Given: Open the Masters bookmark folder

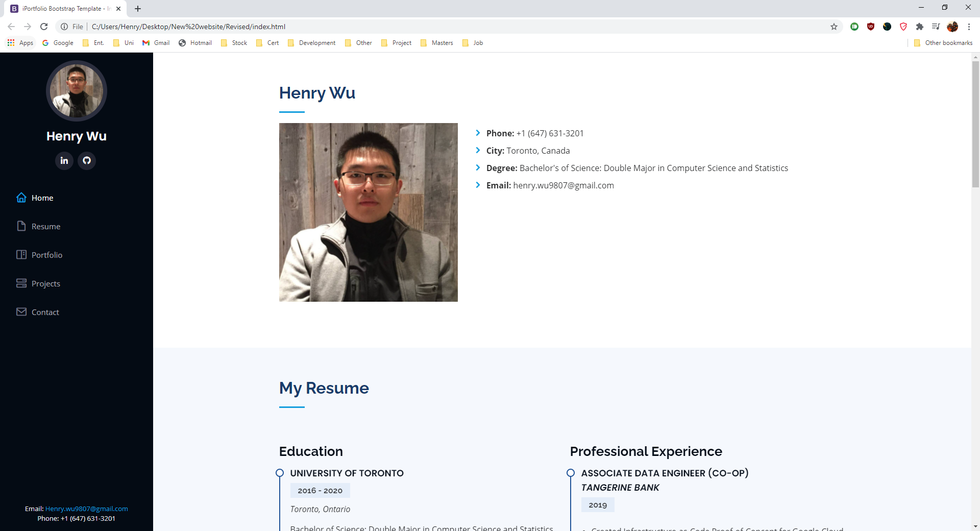Looking at the screenshot, I should click(x=437, y=43).
